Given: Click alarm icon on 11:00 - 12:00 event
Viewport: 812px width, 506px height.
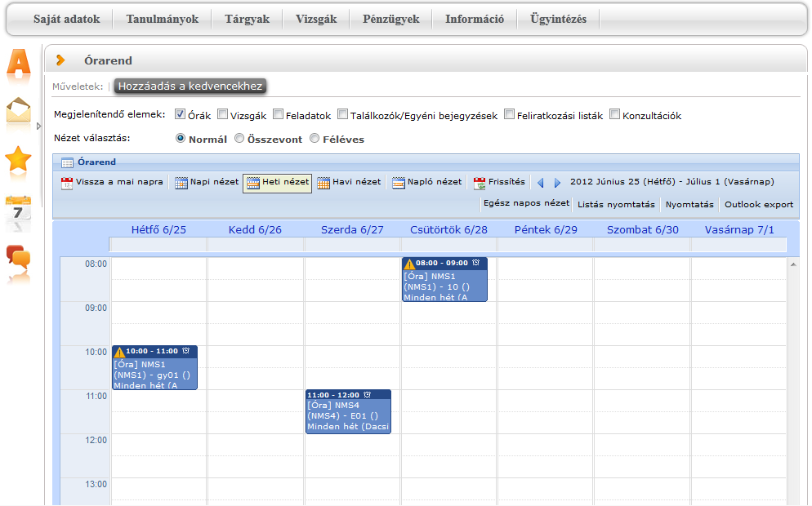Looking at the screenshot, I should click(367, 395).
